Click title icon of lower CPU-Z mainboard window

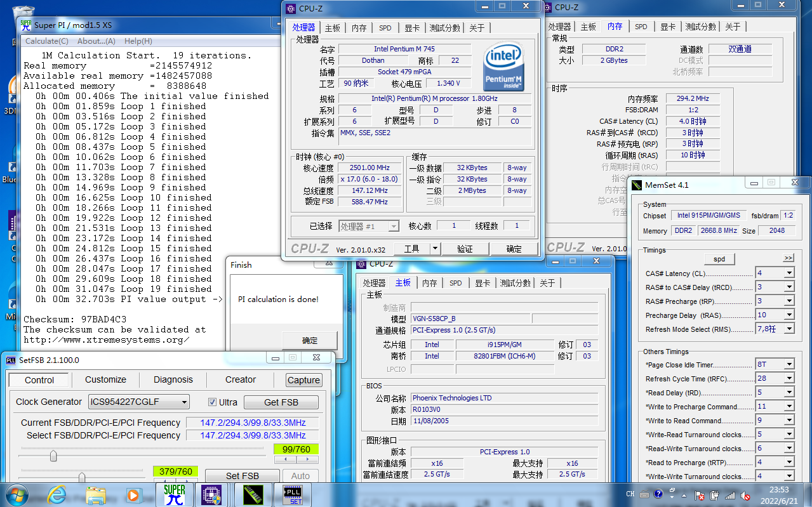click(x=361, y=263)
